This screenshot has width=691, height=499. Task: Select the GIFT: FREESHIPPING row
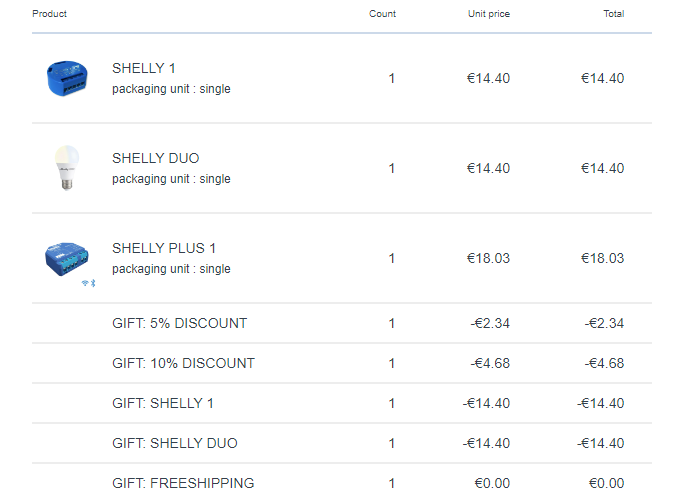click(x=342, y=482)
